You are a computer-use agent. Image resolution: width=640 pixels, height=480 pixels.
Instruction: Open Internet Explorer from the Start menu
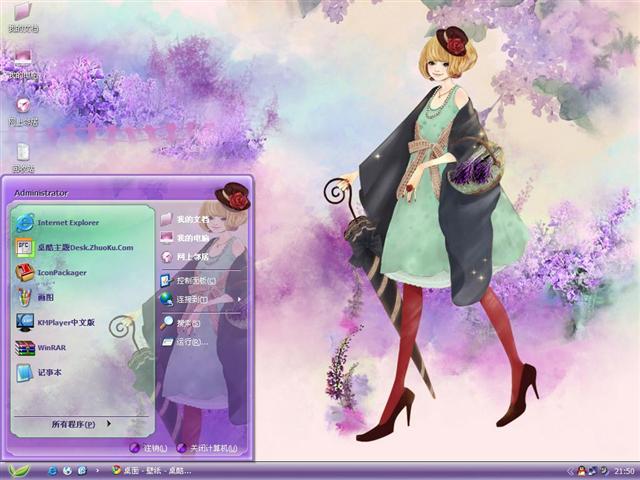click(x=68, y=222)
